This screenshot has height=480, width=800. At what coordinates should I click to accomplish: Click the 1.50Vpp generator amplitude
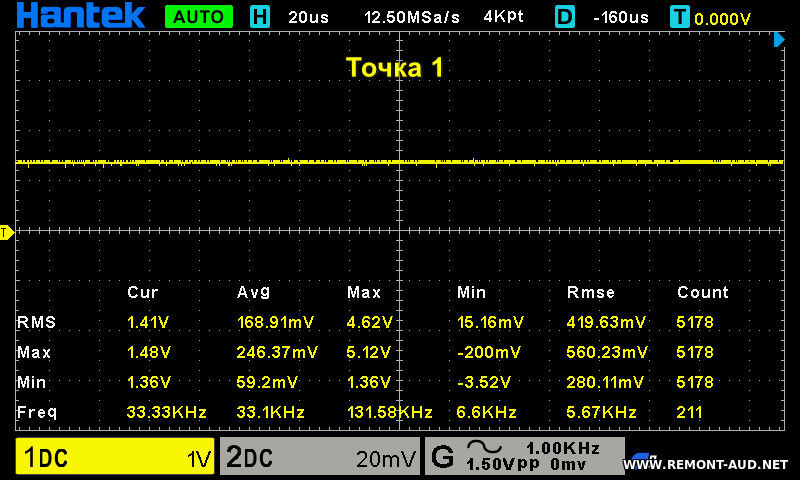503,464
